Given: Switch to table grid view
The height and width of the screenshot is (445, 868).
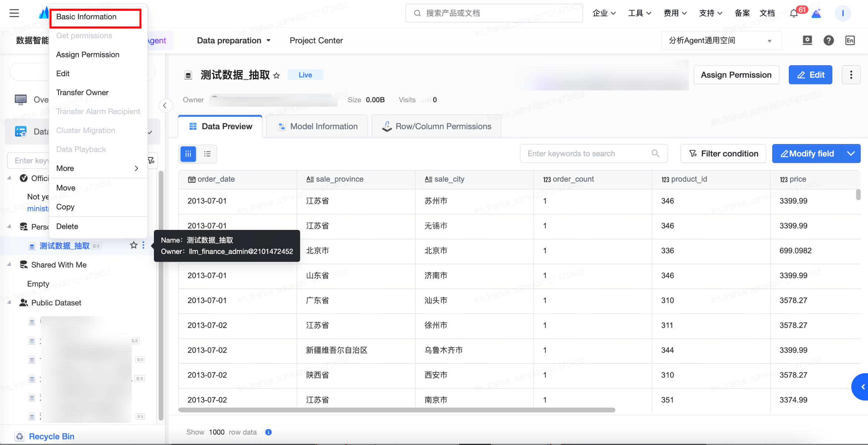Looking at the screenshot, I should pos(188,154).
